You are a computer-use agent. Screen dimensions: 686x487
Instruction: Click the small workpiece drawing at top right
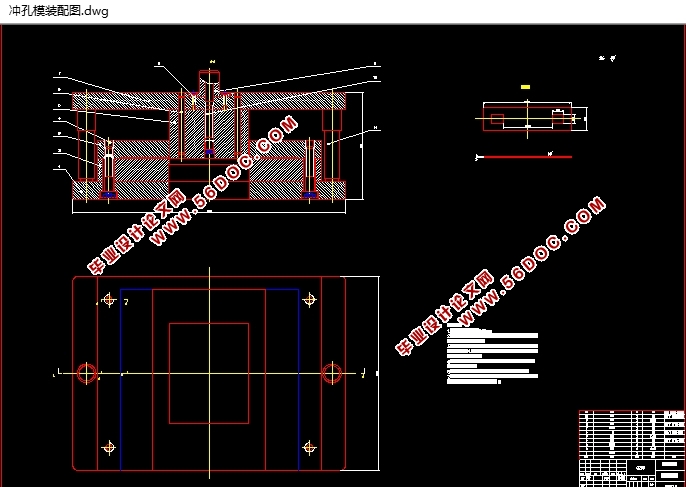pyautogui.click(x=524, y=119)
